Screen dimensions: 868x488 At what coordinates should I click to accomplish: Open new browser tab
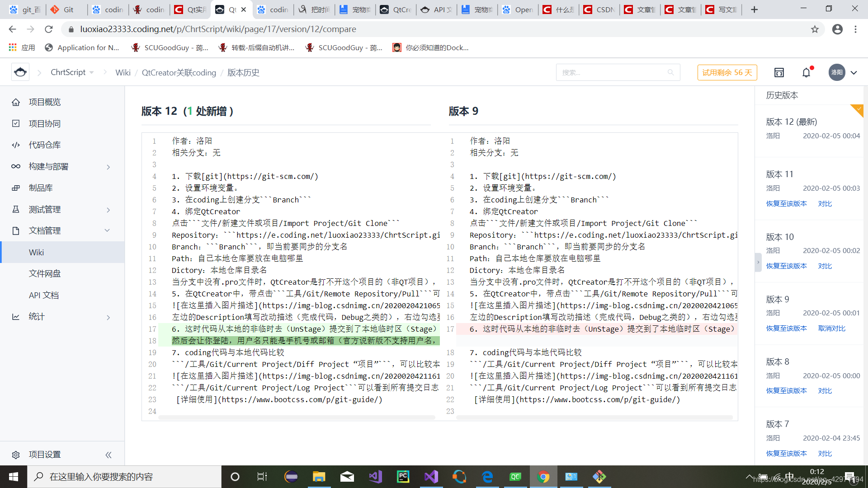[754, 9]
